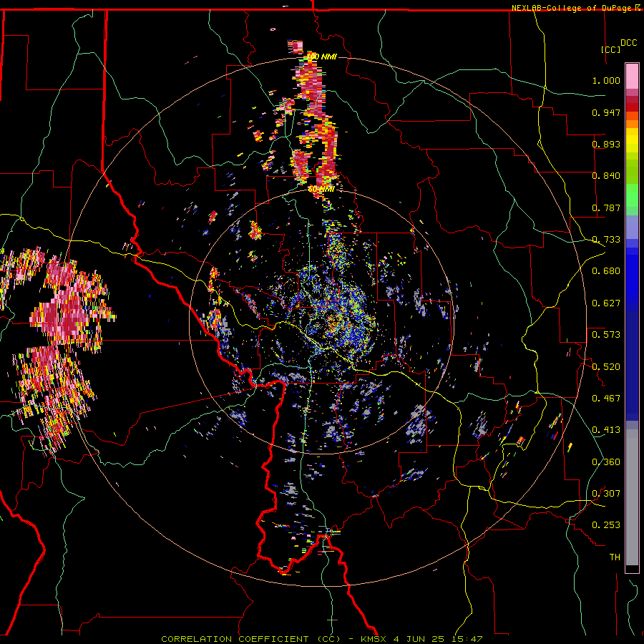Select the 0.467 scale value
This screenshot has height=644, width=644.
606,399
